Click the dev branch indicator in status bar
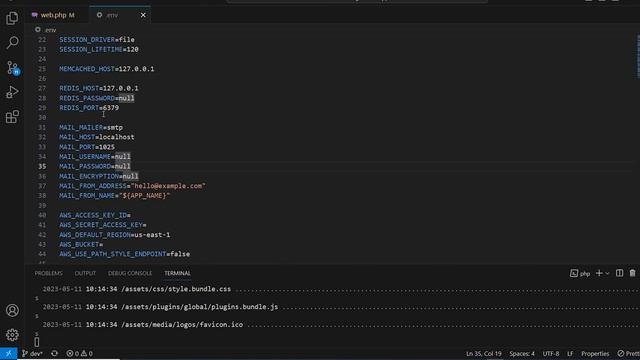Screen dimensions: 640x360 pyautogui.click(x=32, y=353)
